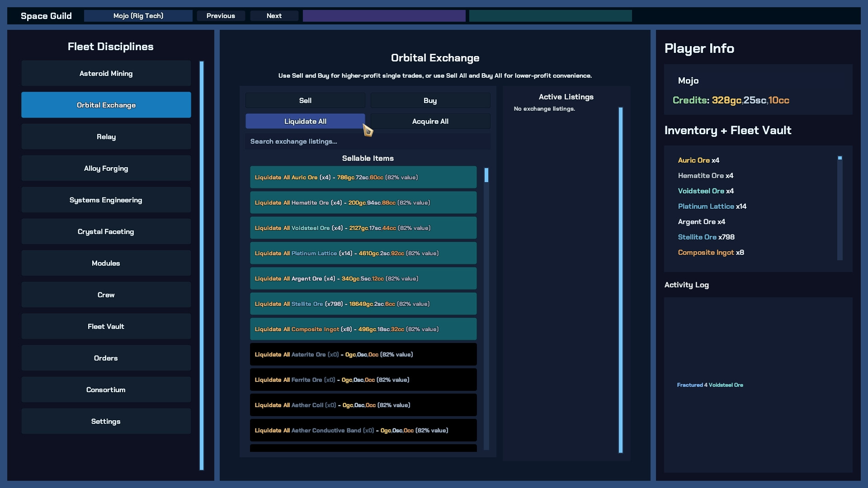
Task: Click the purple progress bar in top bar
Action: (384, 16)
